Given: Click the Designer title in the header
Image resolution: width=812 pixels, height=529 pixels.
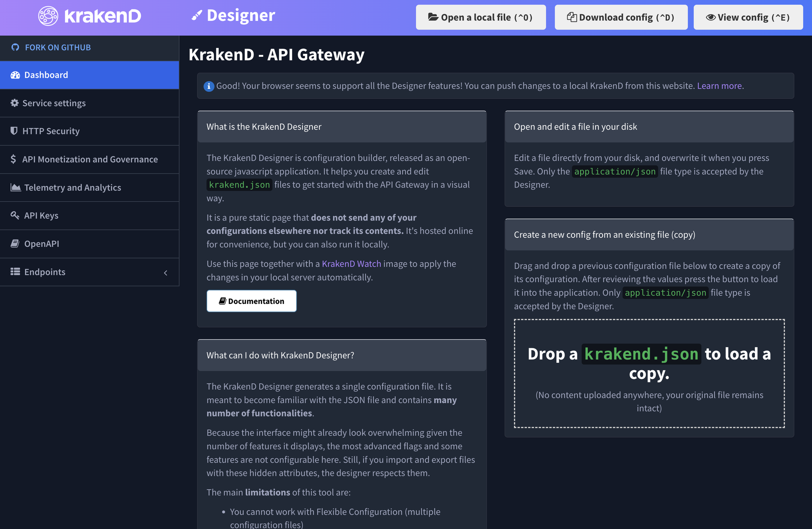Looking at the screenshot, I should (241, 16).
